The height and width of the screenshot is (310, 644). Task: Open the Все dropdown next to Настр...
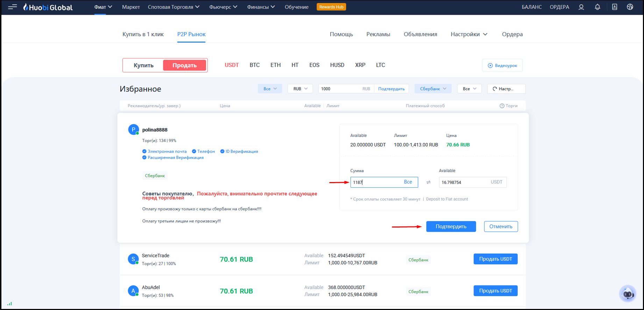point(469,89)
